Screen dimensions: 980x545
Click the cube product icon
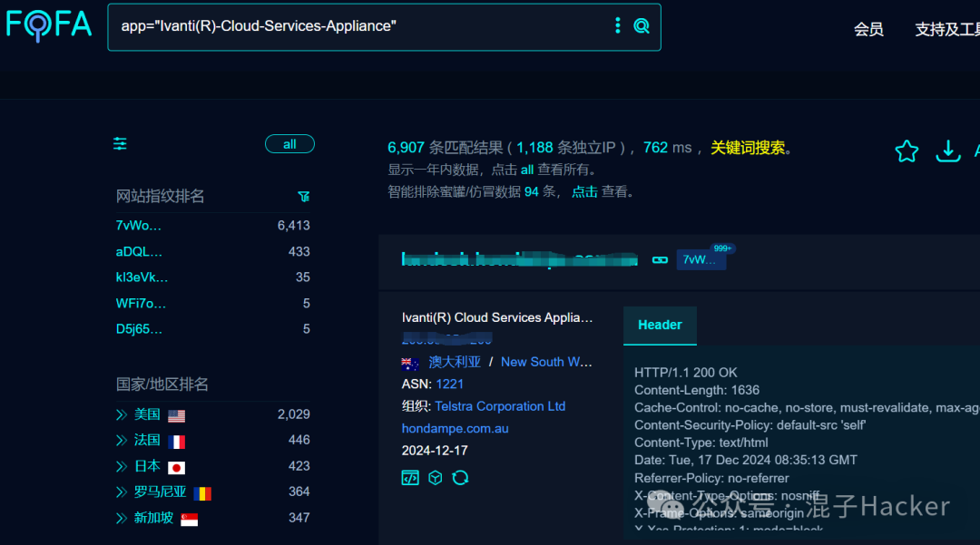click(435, 478)
